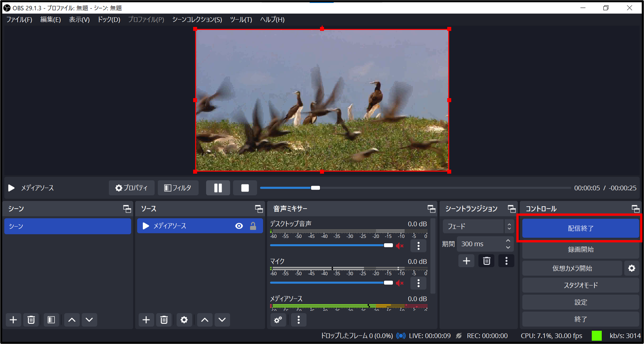Image resolution: width=644 pixels, height=344 pixels.
Task: Open virtual camera settings gear
Action: tap(631, 268)
